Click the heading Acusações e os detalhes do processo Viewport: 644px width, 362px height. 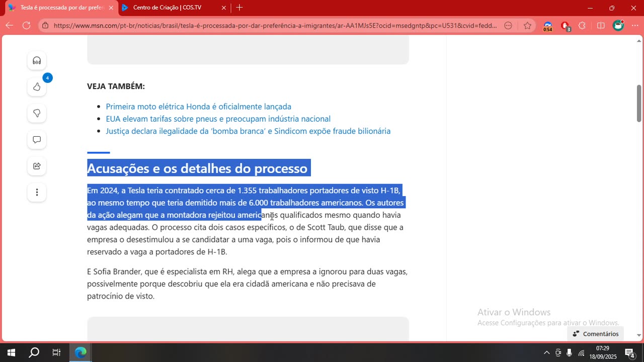coord(197,168)
